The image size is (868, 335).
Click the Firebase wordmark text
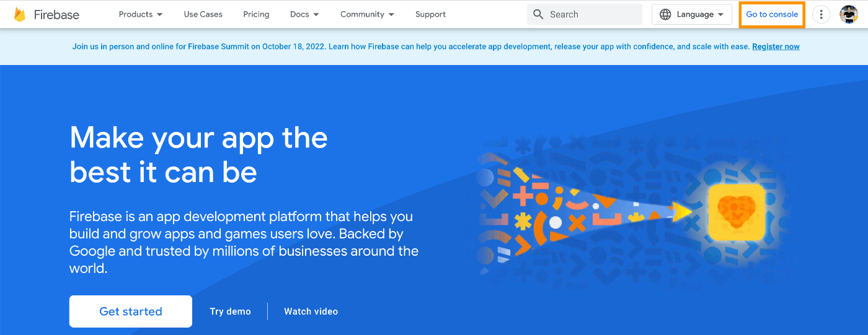point(56,15)
